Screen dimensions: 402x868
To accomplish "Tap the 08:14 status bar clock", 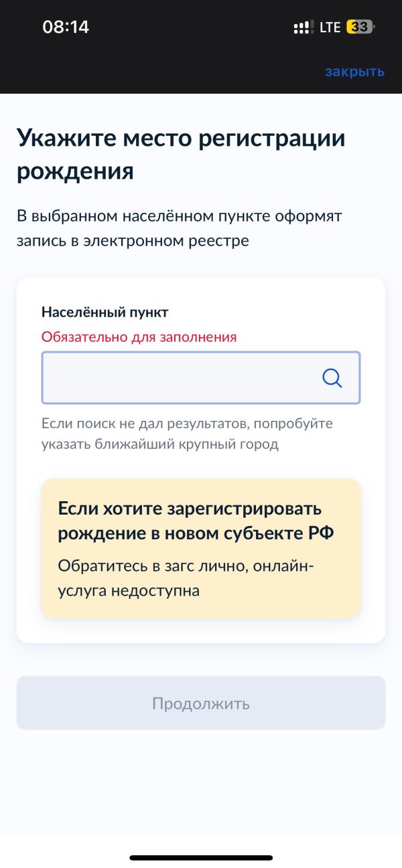I will [x=66, y=27].
